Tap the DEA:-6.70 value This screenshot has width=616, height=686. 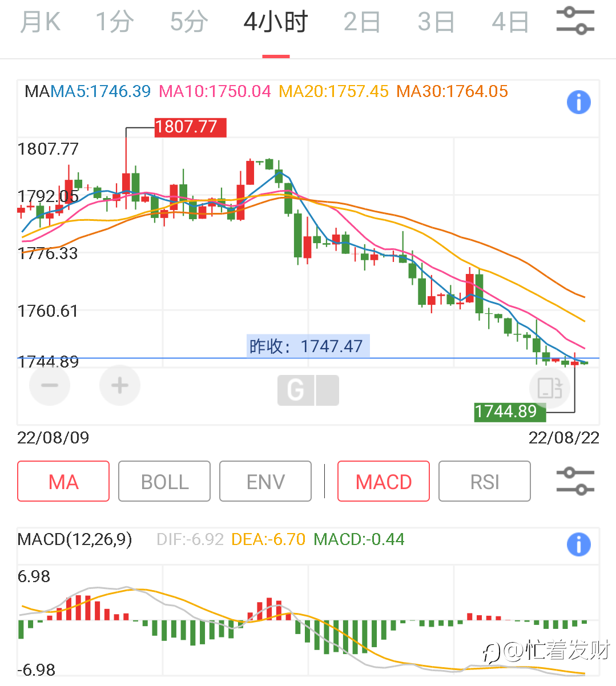click(268, 539)
